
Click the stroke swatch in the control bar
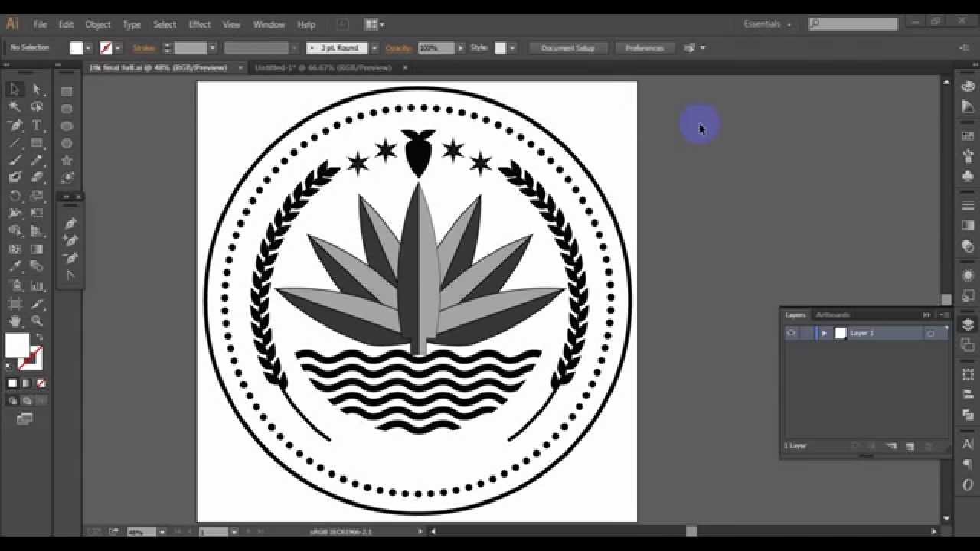pos(106,48)
